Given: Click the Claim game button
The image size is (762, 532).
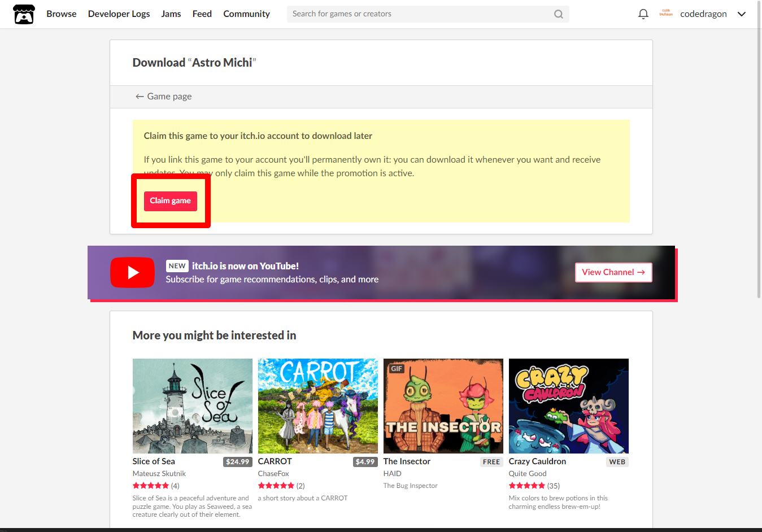Looking at the screenshot, I should click(x=171, y=201).
